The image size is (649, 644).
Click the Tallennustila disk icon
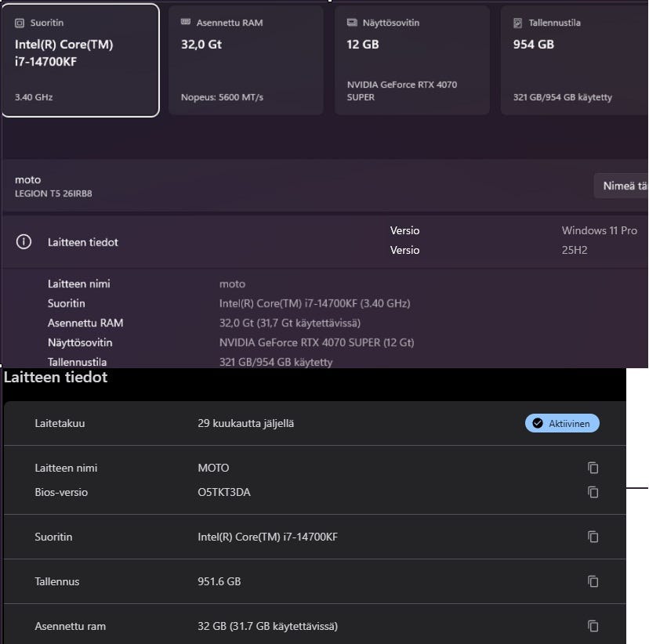click(x=517, y=24)
